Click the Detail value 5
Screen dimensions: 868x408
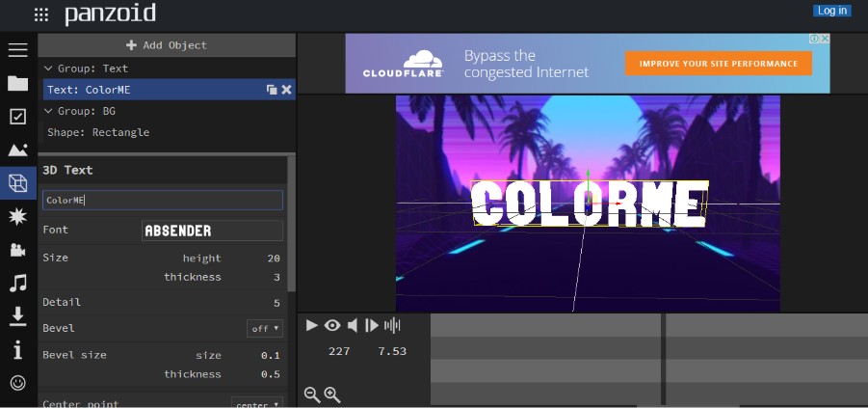tap(276, 303)
